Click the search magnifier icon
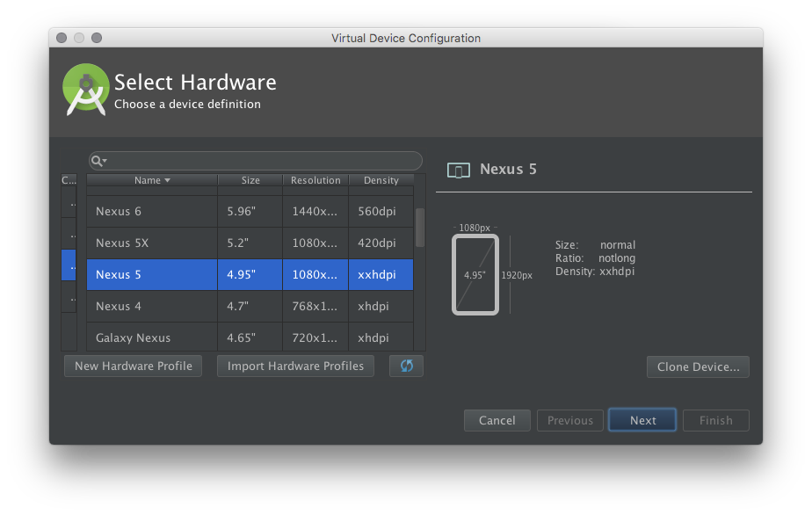This screenshot has width=812, height=515. [98, 161]
